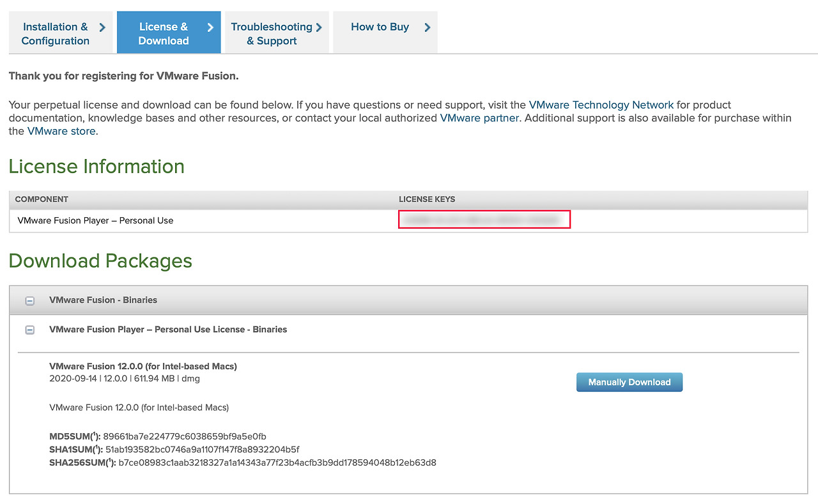Visit the VMware store link
This screenshot has width=818, height=504.
[x=61, y=132]
